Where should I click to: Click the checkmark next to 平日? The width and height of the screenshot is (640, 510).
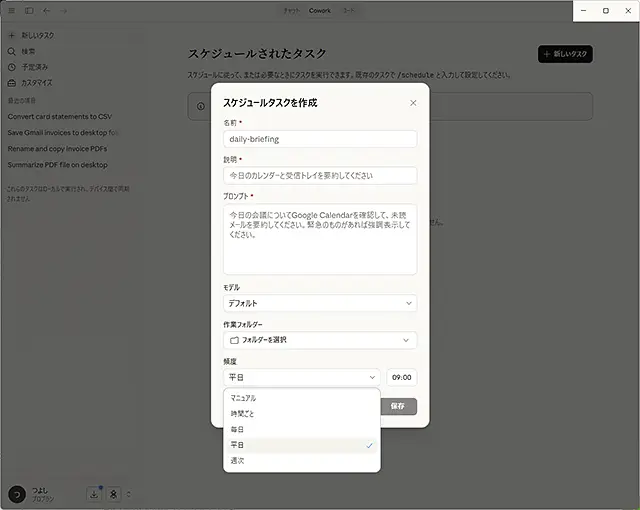point(370,445)
